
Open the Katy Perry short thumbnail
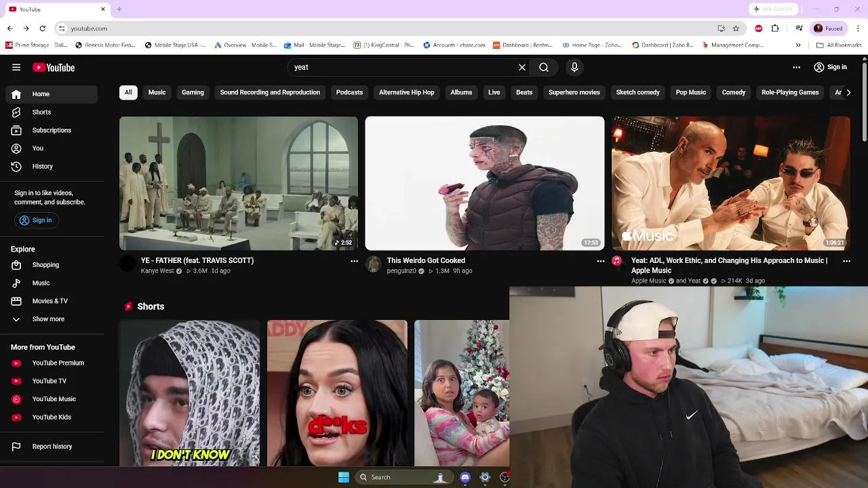point(337,393)
